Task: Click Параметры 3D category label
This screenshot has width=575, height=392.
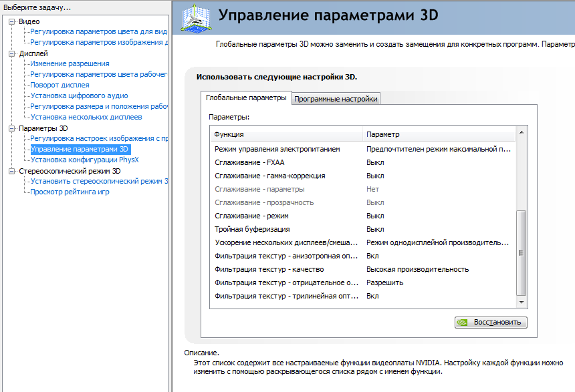Action: coord(43,128)
